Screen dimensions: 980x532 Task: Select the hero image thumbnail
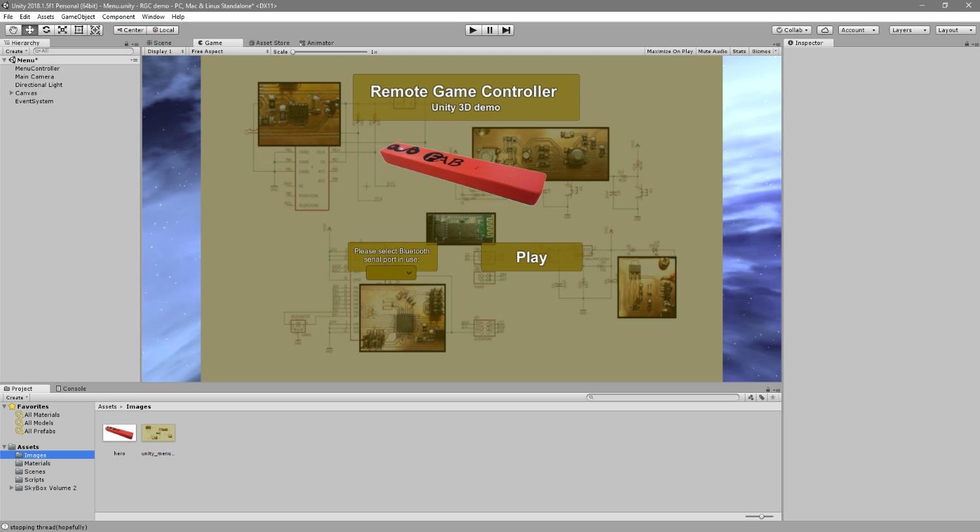120,433
